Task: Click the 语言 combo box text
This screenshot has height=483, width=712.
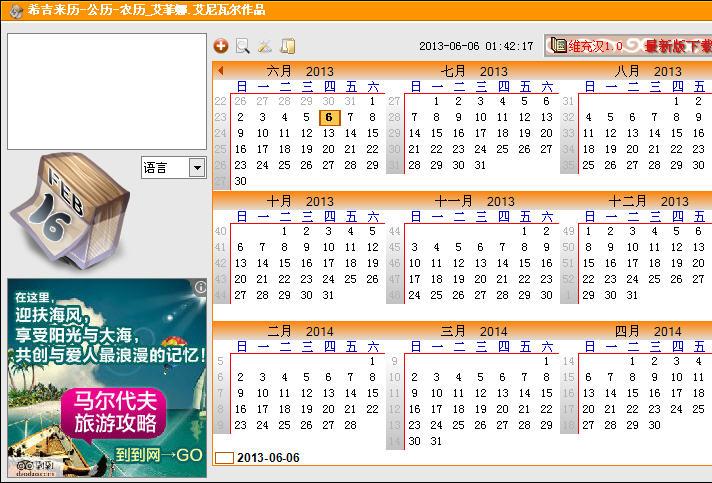Action: (164, 168)
